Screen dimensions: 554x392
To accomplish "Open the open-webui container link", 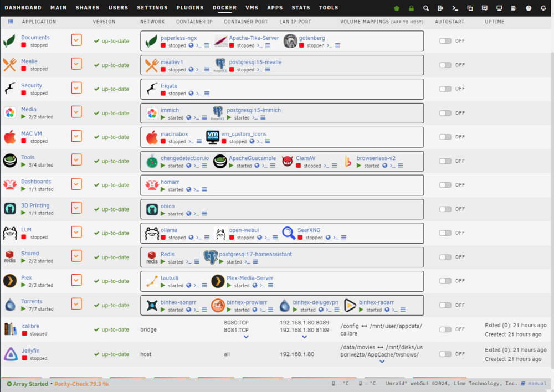I will coord(244,230).
